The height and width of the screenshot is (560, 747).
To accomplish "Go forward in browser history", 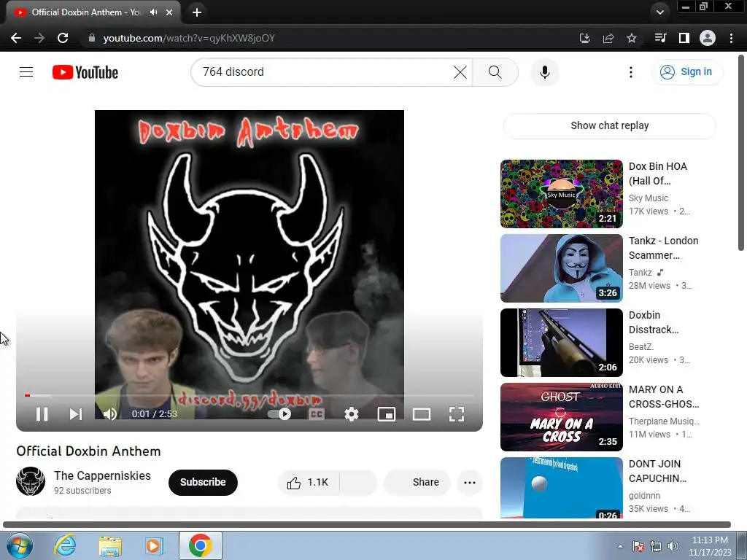I will click(39, 38).
